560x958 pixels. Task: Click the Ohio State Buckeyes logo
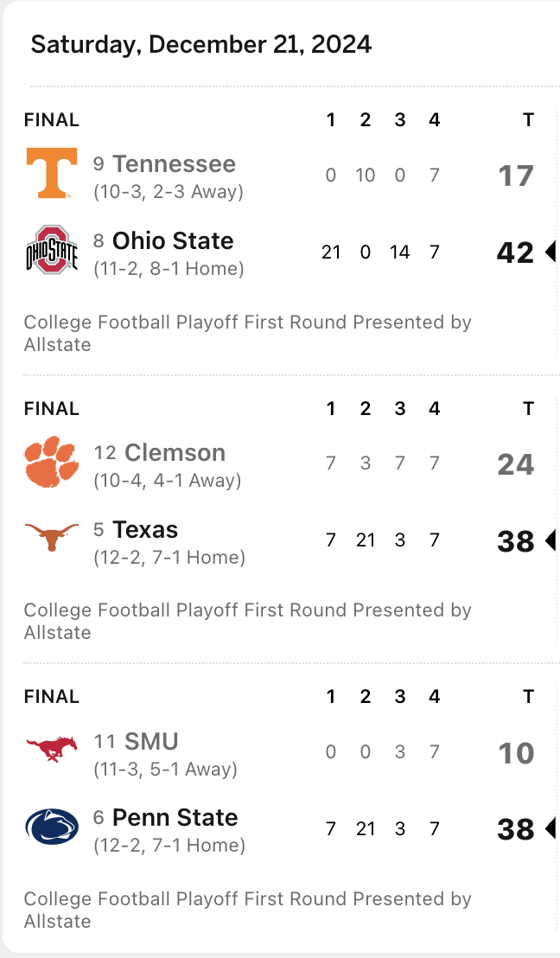click(51, 250)
